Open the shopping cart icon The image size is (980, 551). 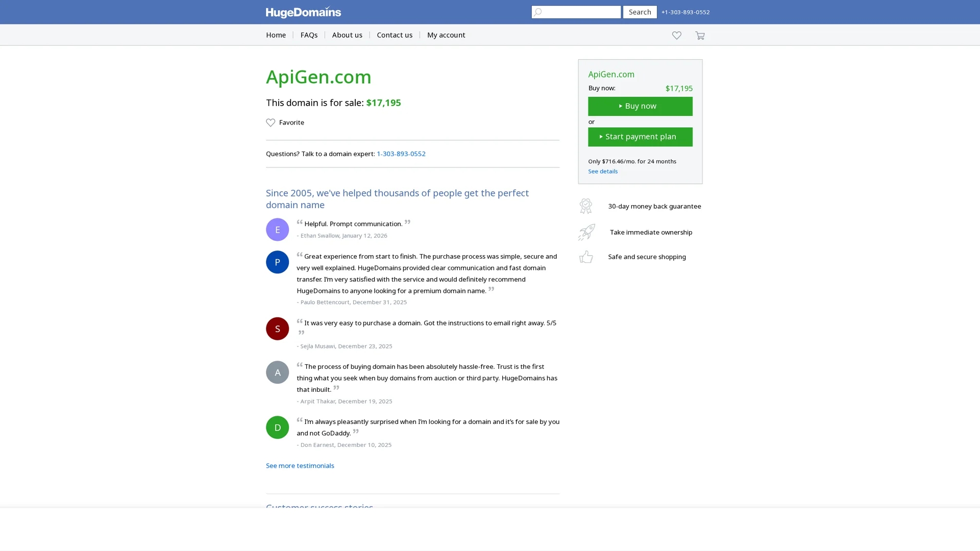click(x=700, y=35)
